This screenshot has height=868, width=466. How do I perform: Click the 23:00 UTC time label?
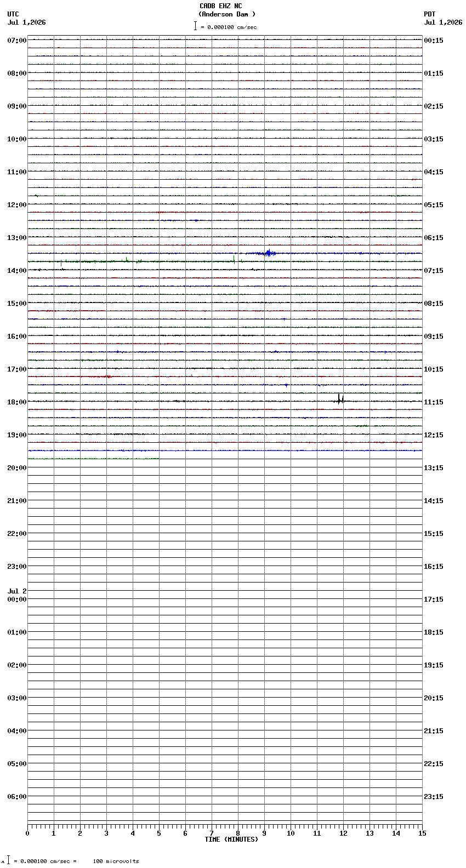pyautogui.click(x=17, y=567)
